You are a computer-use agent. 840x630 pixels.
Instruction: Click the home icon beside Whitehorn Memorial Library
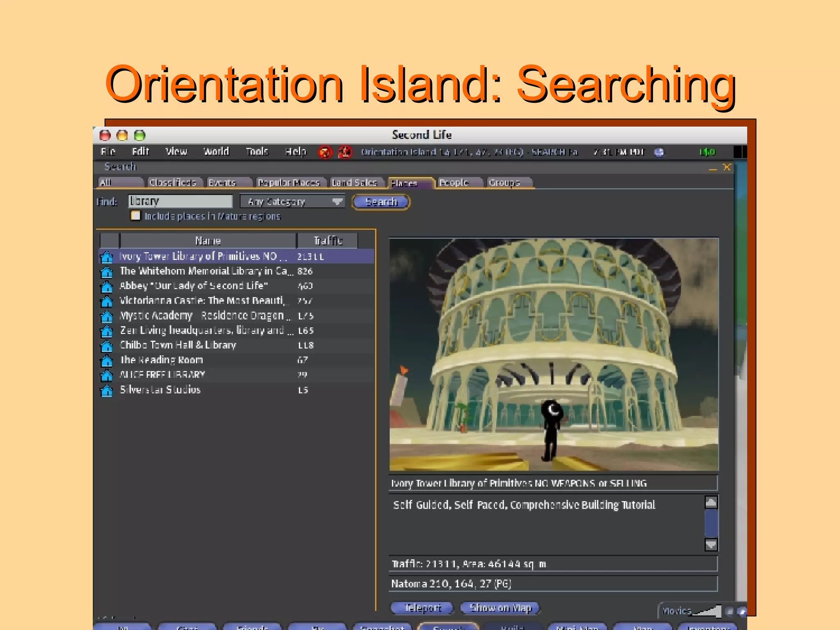(x=106, y=272)
